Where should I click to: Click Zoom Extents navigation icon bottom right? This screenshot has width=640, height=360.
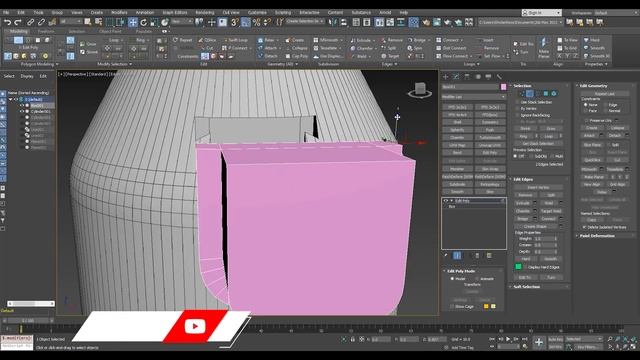(625, 339)
